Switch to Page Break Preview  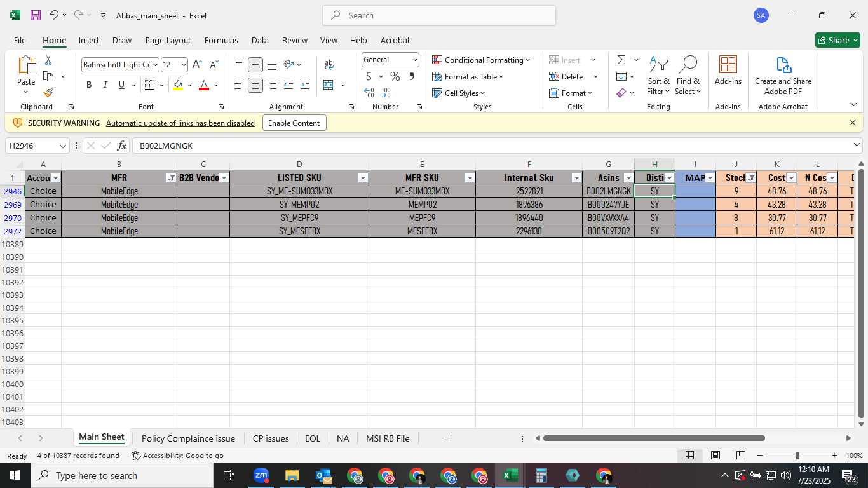click(740, 456)
